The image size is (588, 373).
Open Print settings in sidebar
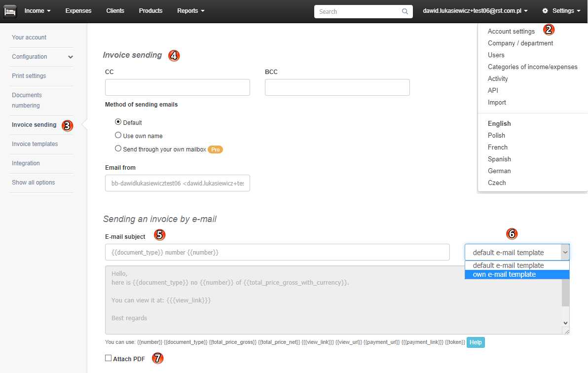(x=29, y=76)
